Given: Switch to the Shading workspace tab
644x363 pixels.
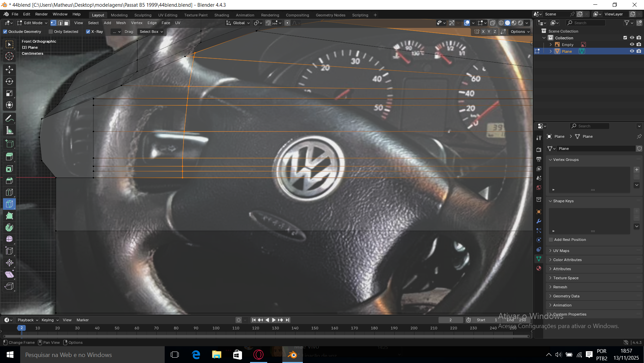Looking at the screenshot, I should tap(222, 15).
